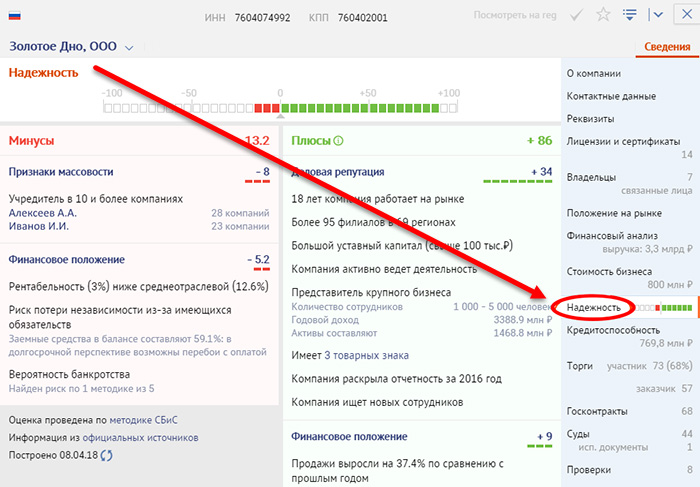Refresh the report next to Построено 08.04.18
This screenshot has width=700, height=487.
(x=107, y=455)
